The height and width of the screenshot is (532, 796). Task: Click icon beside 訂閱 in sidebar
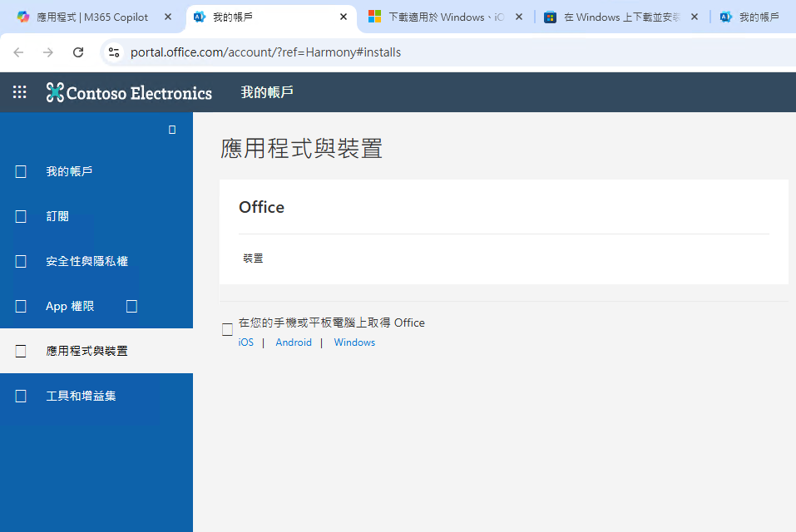[21, 217]
